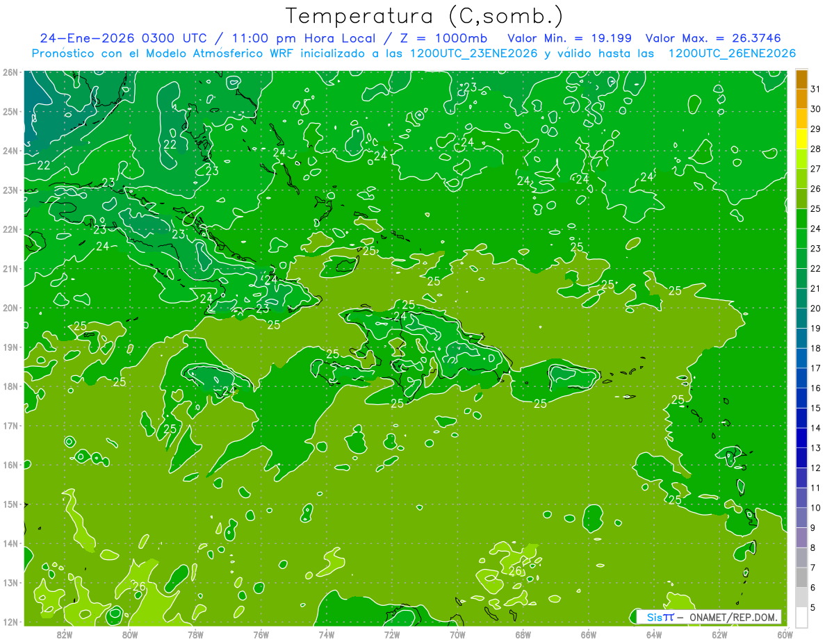The image size is (834, 644).
Task: Click the color scale label '15'
Action: pos(816,408)
